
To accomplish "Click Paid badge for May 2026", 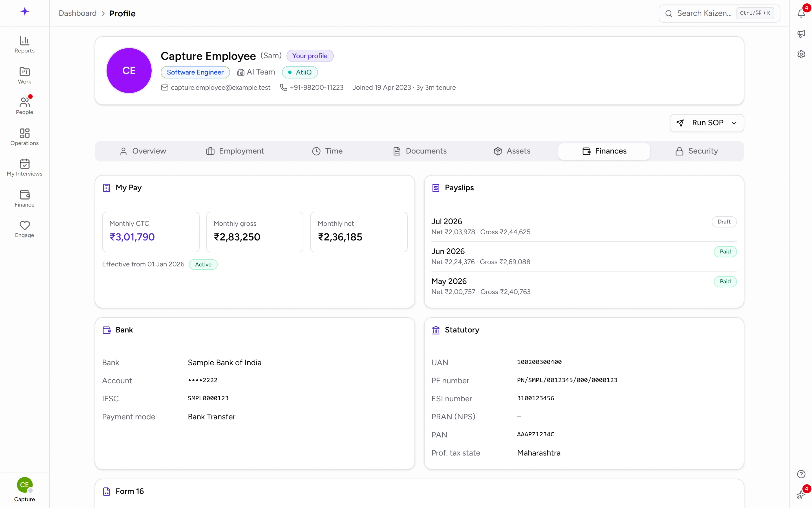I will 725,282.
